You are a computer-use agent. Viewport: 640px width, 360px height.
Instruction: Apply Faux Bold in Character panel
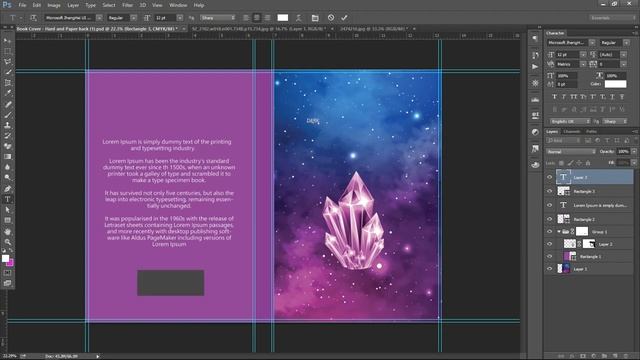[x=554, y=97]
